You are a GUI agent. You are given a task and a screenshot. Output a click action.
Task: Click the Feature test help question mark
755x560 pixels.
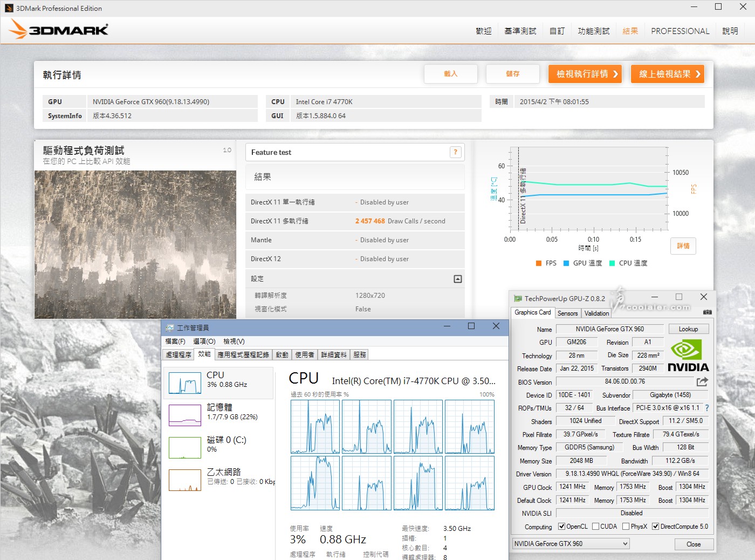[x=456, y=152]
